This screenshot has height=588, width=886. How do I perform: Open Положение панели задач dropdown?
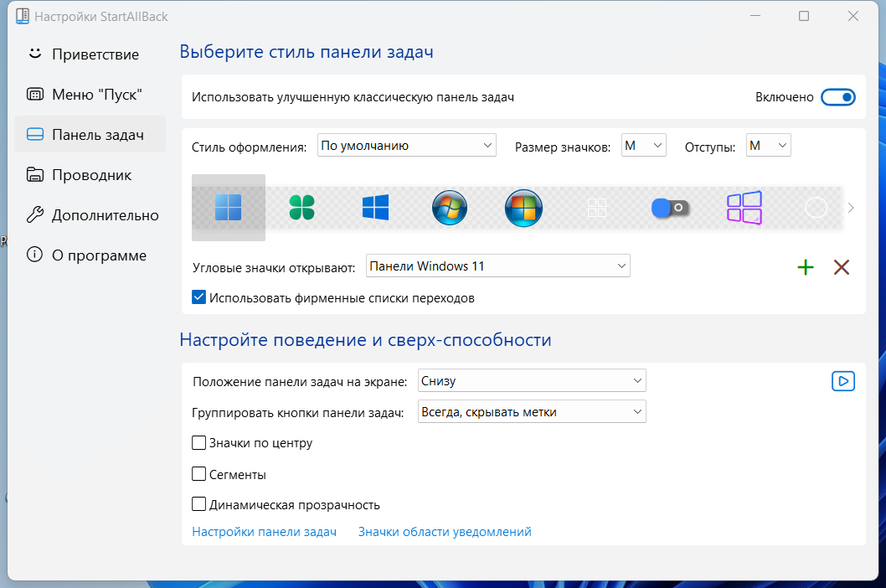click(532, 380)
